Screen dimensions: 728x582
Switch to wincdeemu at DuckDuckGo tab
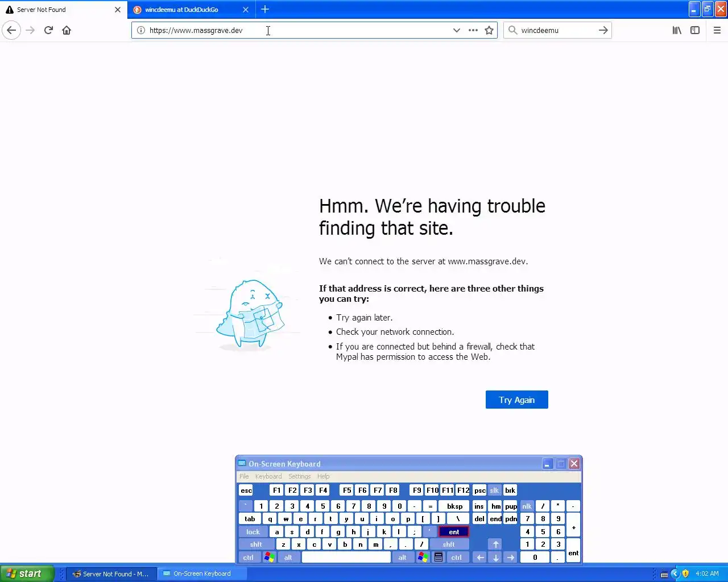click(x=191, y=10)
